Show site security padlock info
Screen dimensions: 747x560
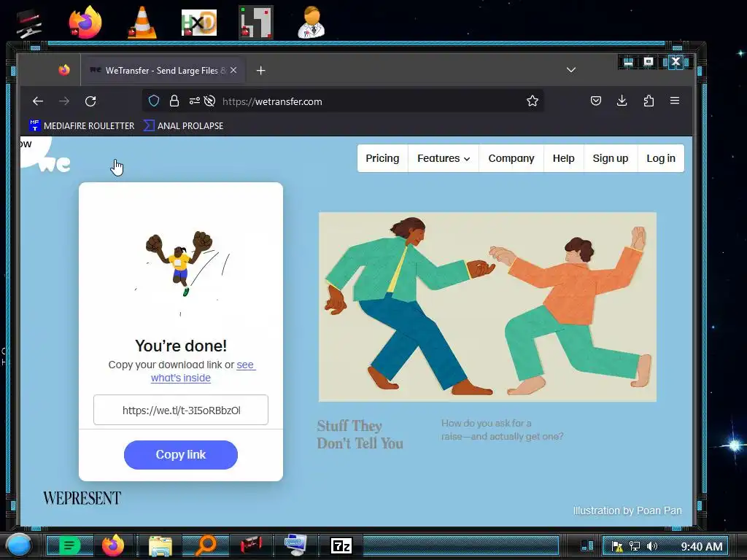[174, 101]
